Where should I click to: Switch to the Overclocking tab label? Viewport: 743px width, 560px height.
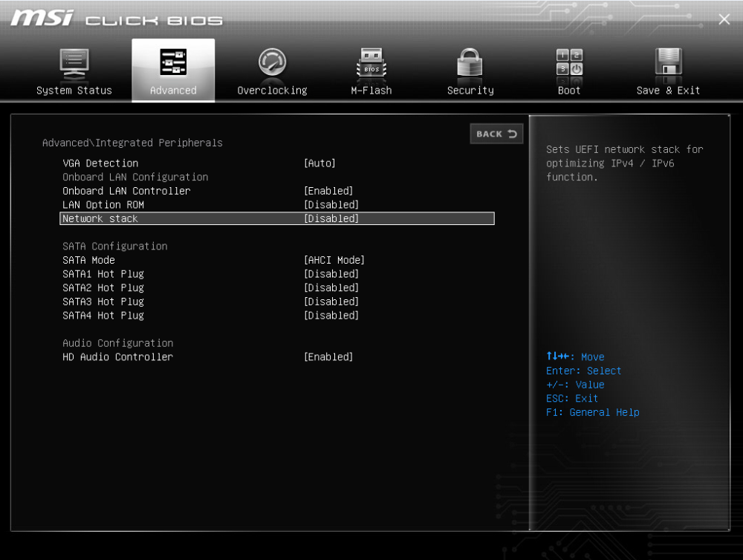coord(272,91)
